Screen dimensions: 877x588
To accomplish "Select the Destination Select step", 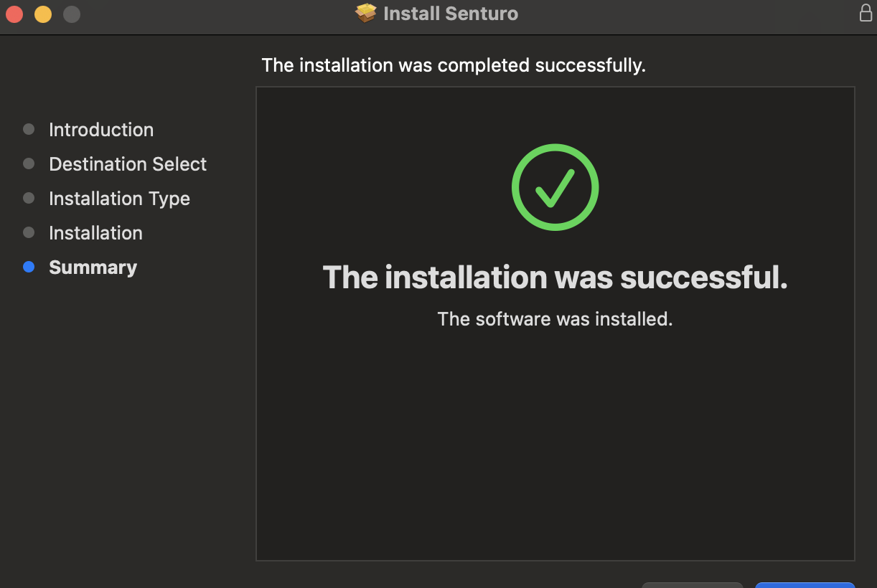I will tap(128, 164).
